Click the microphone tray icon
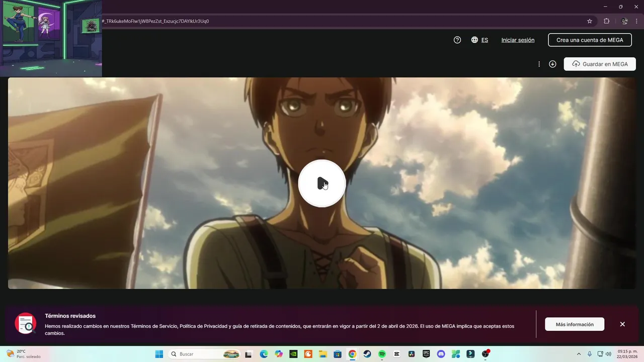The height and width of the screenshot is (362, 644). [x=590, y=354]
